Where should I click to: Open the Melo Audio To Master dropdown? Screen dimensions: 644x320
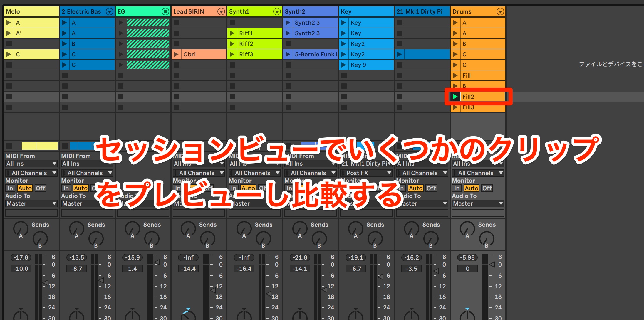pos(31,203)
